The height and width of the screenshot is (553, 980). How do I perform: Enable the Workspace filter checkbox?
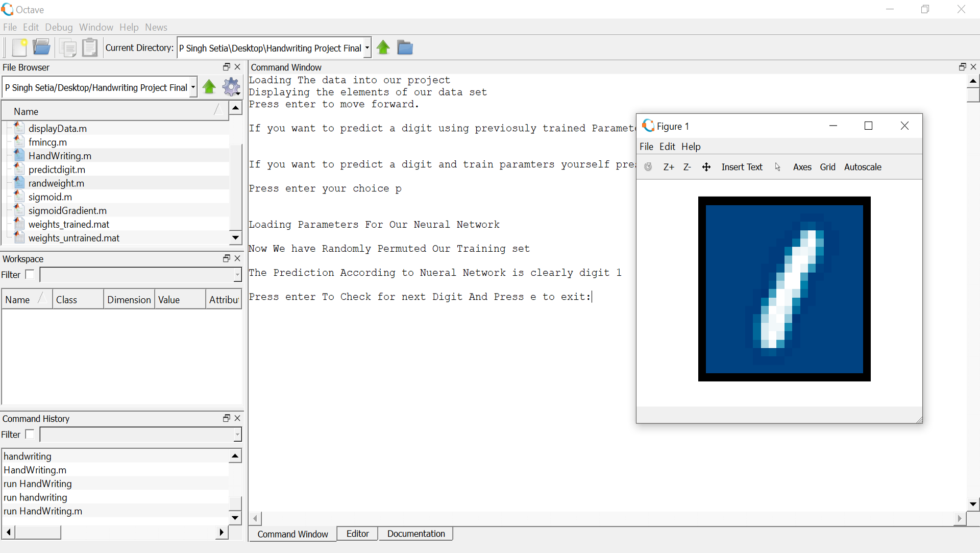point(30,274)
